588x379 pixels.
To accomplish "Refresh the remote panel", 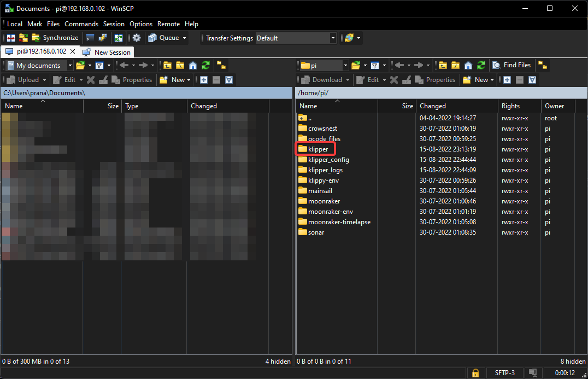I will point(481,65).
